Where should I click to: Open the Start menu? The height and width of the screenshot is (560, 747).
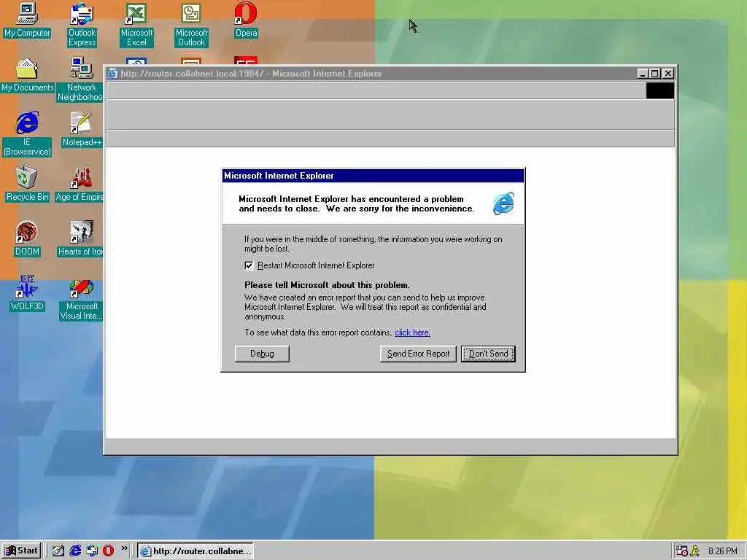point(21,551)
